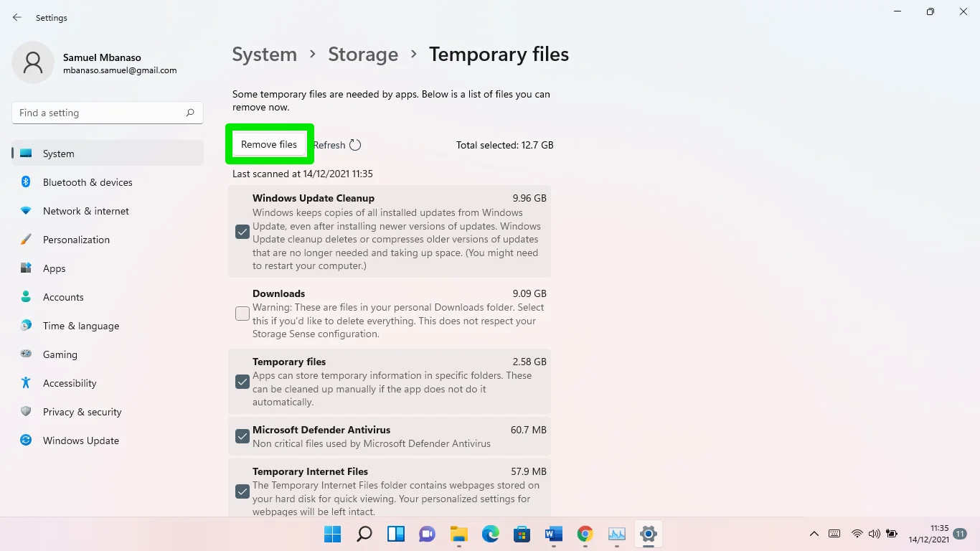
Task: Open Accounts settings
Action: 108,297
